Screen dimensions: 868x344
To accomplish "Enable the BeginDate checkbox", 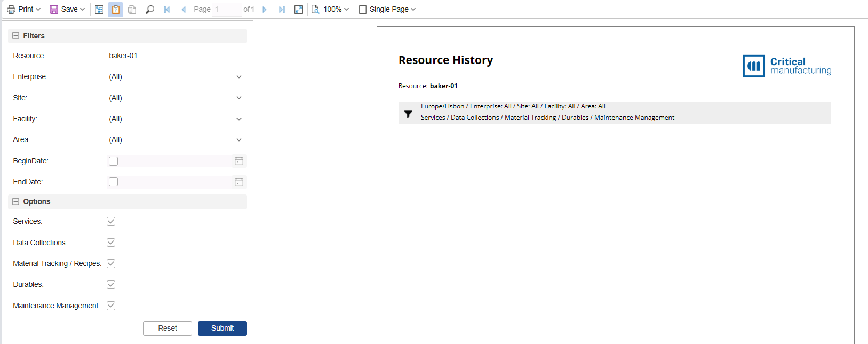I will click(x=113, y=161).
